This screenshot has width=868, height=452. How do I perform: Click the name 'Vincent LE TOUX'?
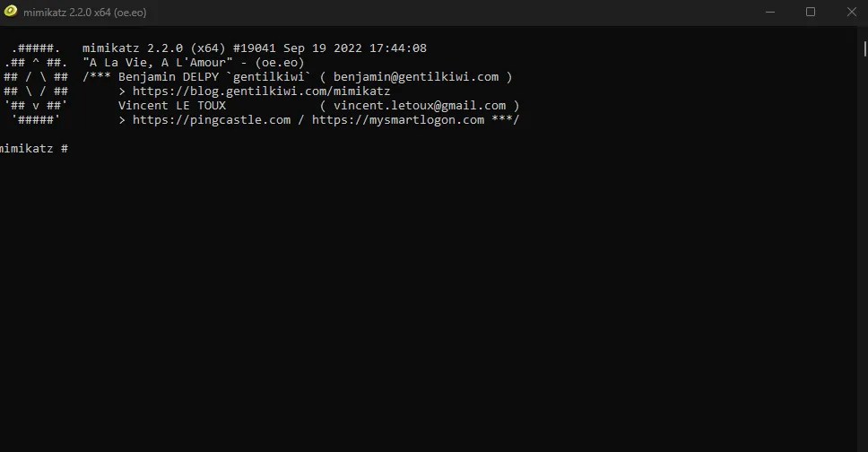(x=172, y=106)
